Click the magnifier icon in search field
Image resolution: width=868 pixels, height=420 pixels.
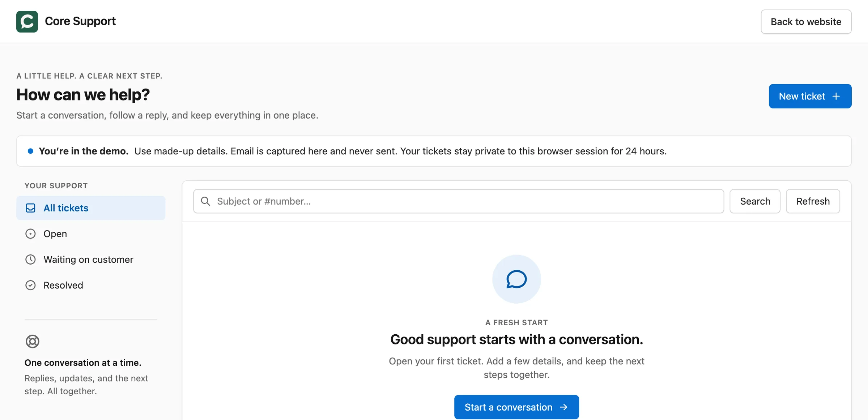pos(205,201)
